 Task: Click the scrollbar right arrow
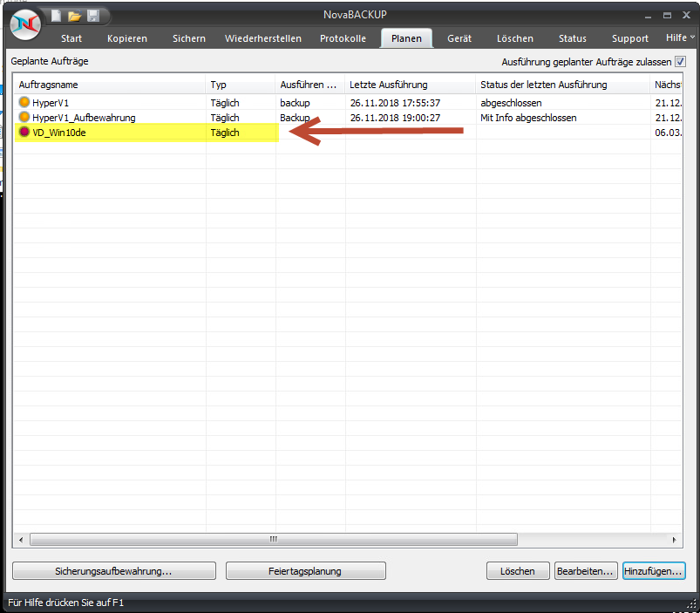(674, 540)
